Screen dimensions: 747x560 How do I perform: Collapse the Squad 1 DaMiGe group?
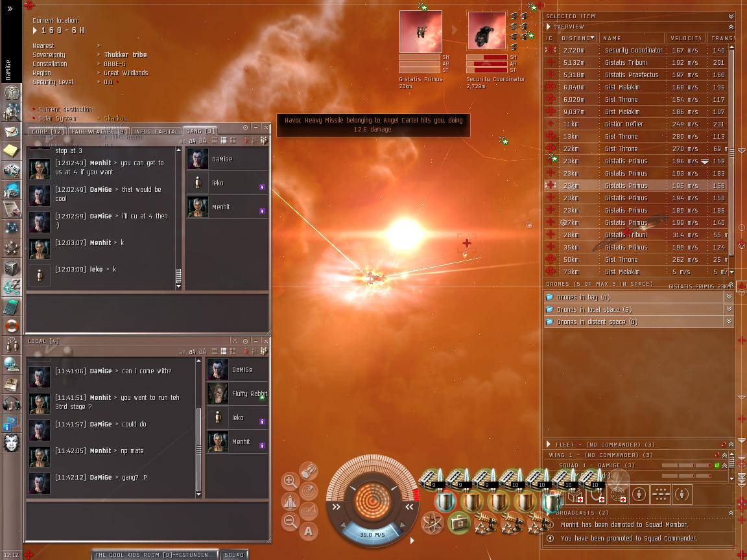coord(724,465)
